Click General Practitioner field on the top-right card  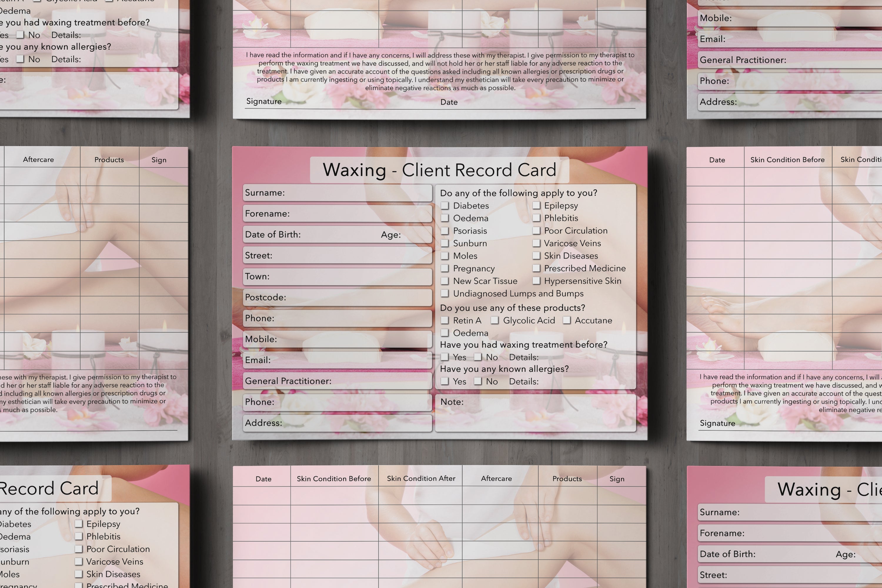tap(790, 60)
